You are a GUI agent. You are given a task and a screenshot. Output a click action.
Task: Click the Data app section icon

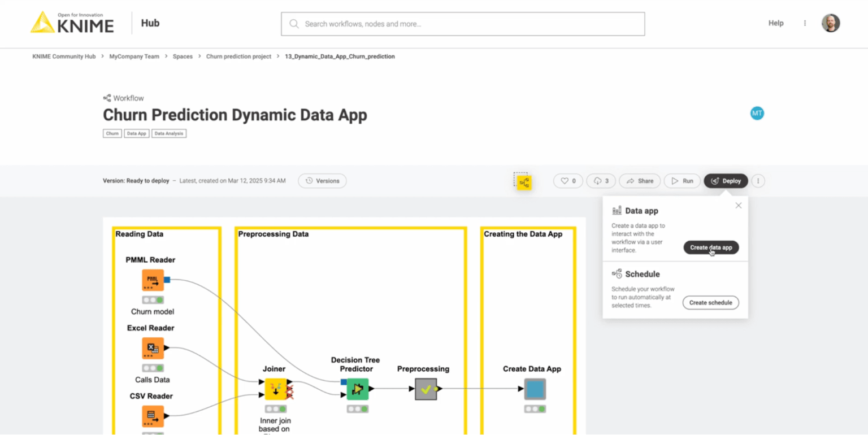pyautogui.click(x=617, y=211)
